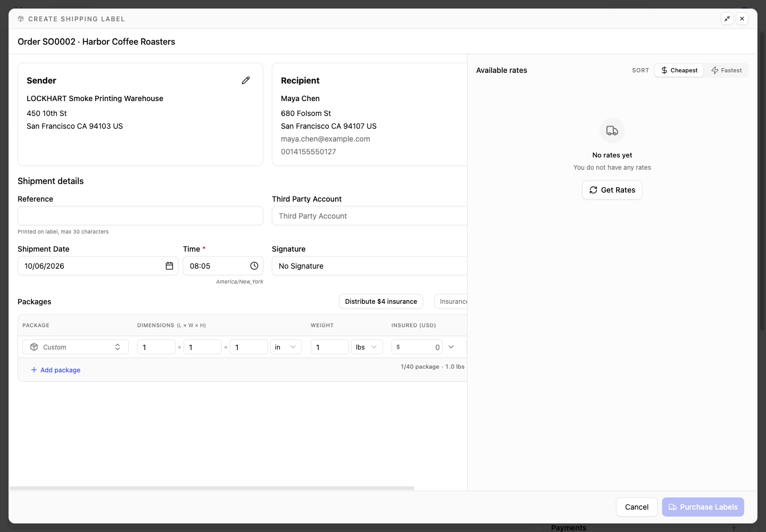Click the truck icon above No rates yet

(612, 131)
